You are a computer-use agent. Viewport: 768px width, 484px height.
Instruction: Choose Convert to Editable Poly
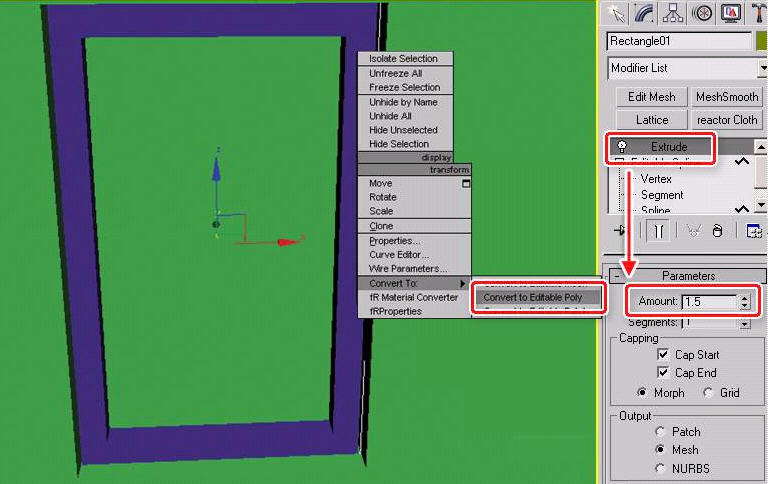[x=538, y=297]
